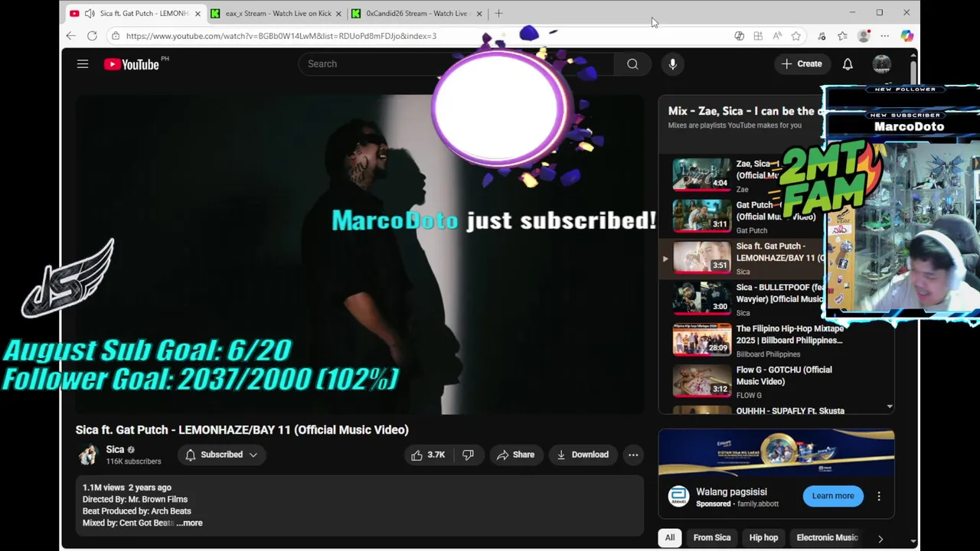980x551 pixels.
Task: Start voice search with microphone icon
Action: point(672,64)
